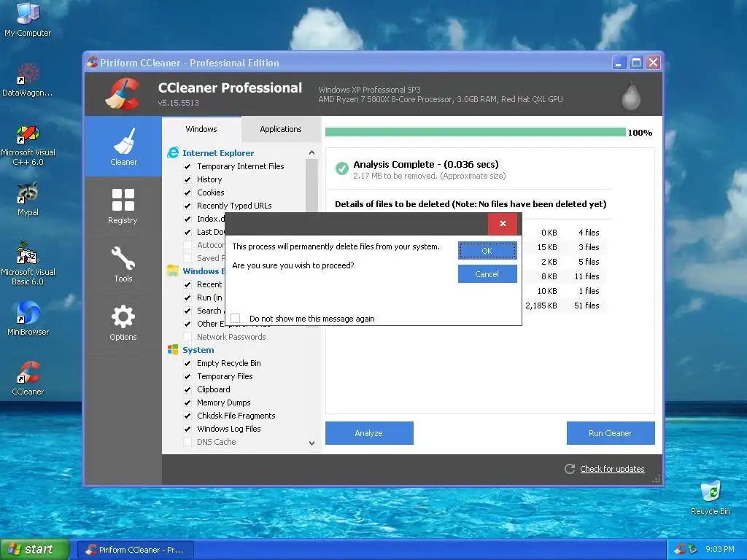Open the Tools section in sidebar
Image resolution: width=747 pixels, height=560 pixels.
[x=123, y=264]
